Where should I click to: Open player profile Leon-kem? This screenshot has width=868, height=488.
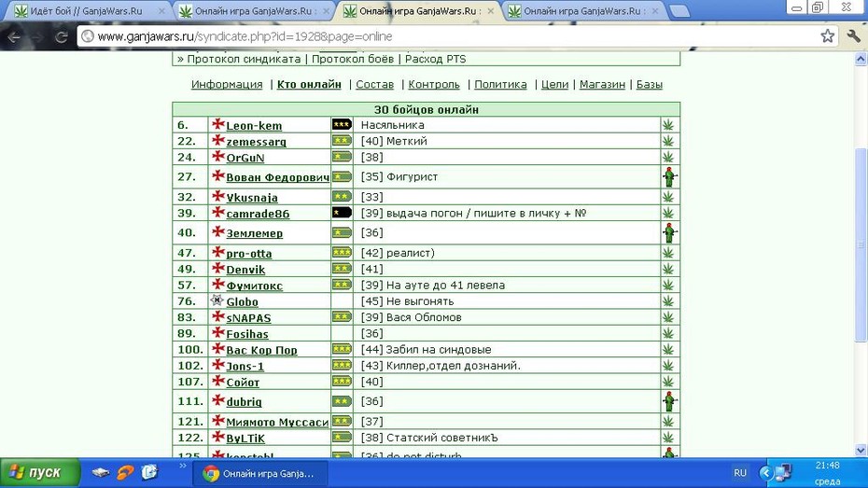[254, 126]
